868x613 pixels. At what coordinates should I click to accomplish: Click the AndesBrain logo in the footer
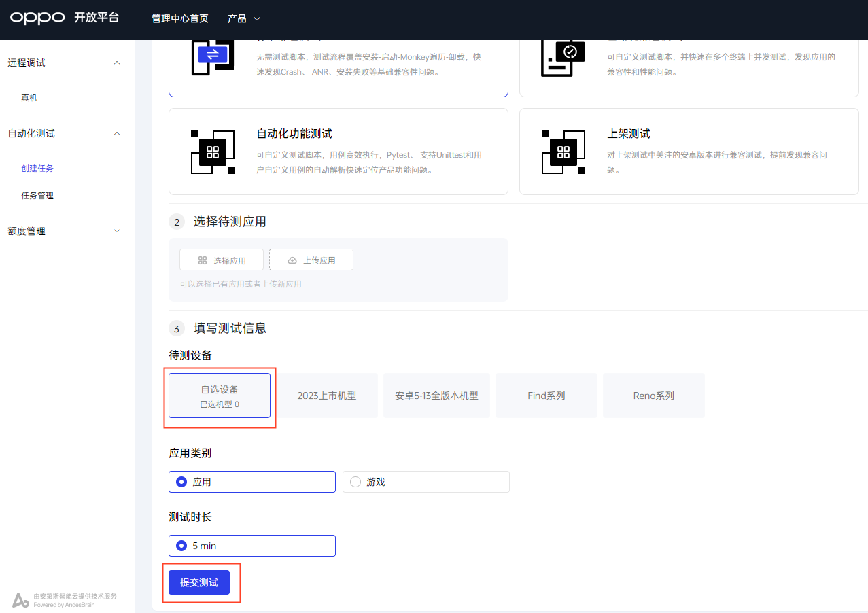[x=20, y=599]
